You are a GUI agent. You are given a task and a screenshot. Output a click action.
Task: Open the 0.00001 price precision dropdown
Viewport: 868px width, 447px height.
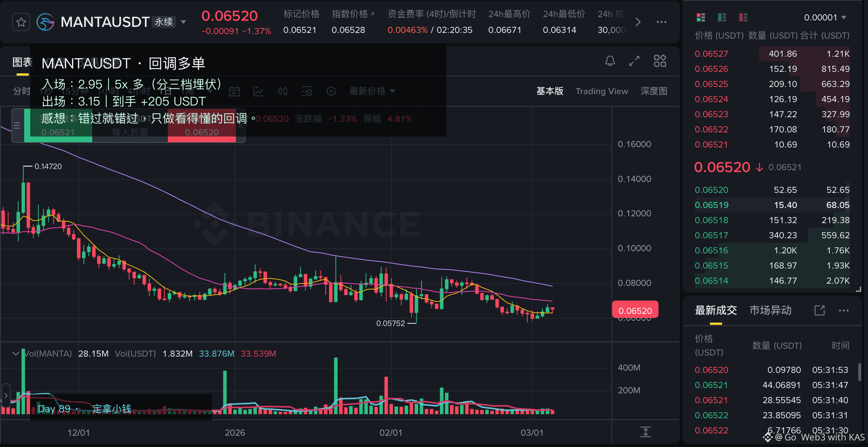(x=825, y=17)
